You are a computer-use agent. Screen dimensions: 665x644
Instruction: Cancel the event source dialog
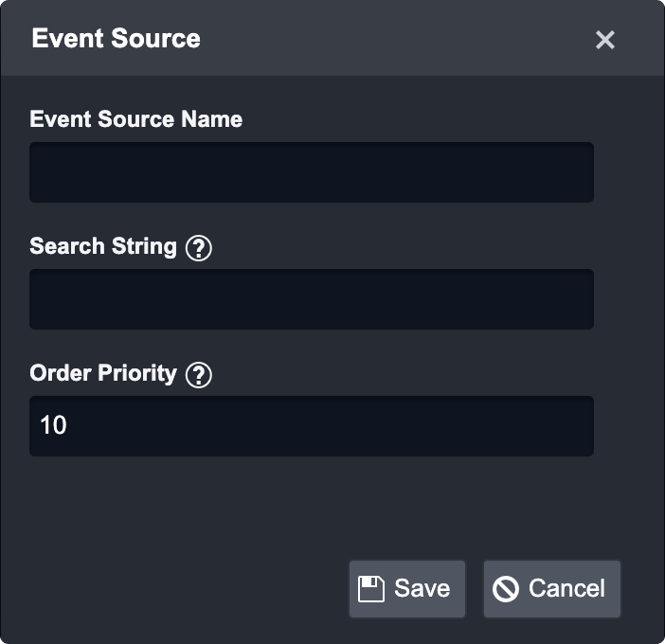[551, 589]
